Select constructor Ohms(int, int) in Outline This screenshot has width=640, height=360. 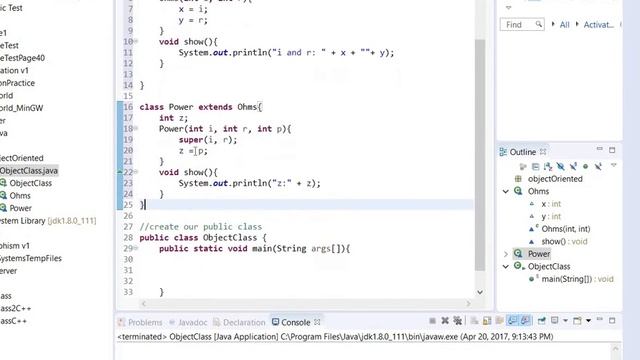click(566, 229)
